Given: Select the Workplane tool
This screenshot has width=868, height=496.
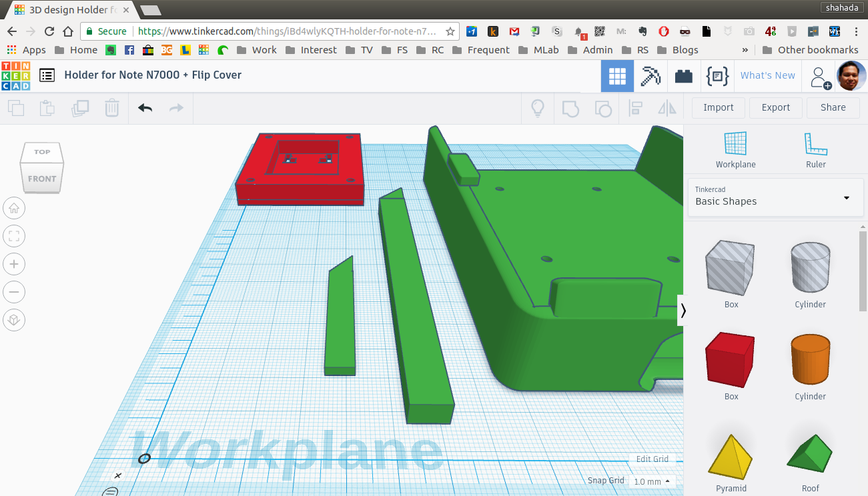Looking at the screenshot, I should pyautogui.click(x=735, y=149).
